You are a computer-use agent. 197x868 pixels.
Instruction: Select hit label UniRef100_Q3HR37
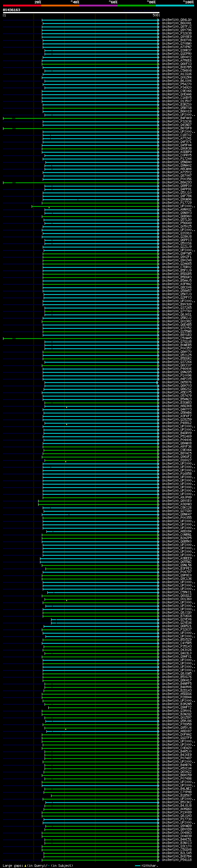[x=176, y=50]
